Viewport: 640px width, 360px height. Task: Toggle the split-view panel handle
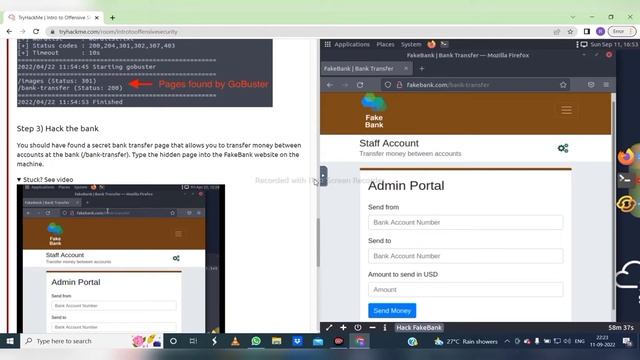click(323, 176)
